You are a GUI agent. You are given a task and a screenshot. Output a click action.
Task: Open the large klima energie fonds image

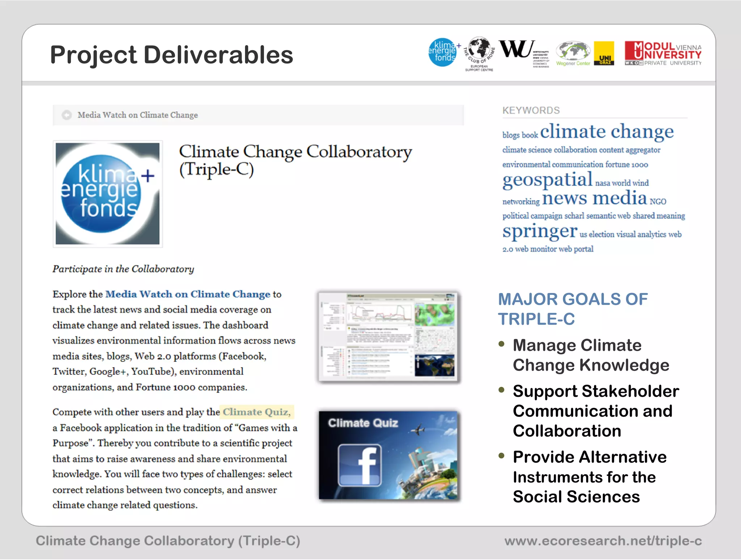107,194
